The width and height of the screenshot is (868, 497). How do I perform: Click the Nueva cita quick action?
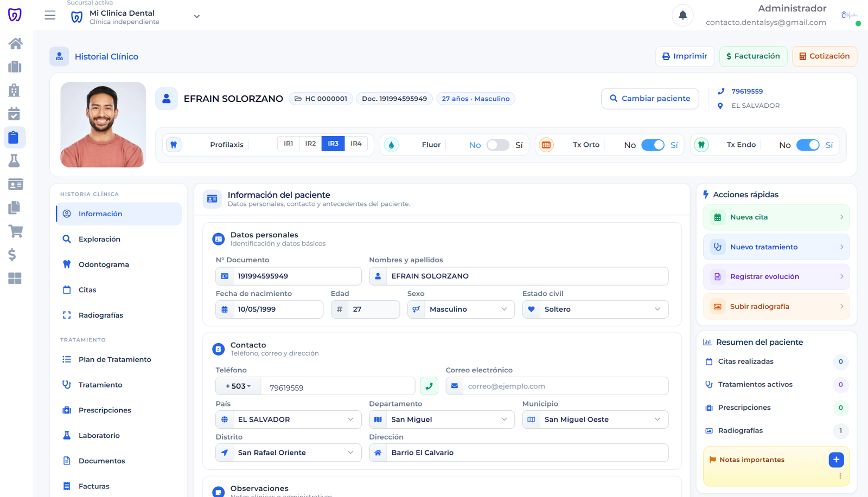pyautogui.click(x=776, y=217)
